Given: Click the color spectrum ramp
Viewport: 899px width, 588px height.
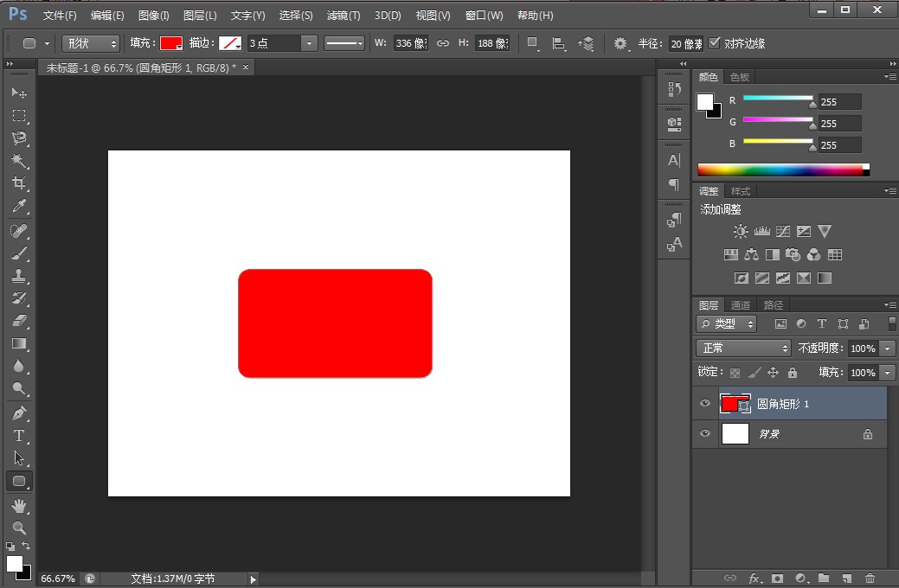Looking at the screenshot, I should (783, 169).
